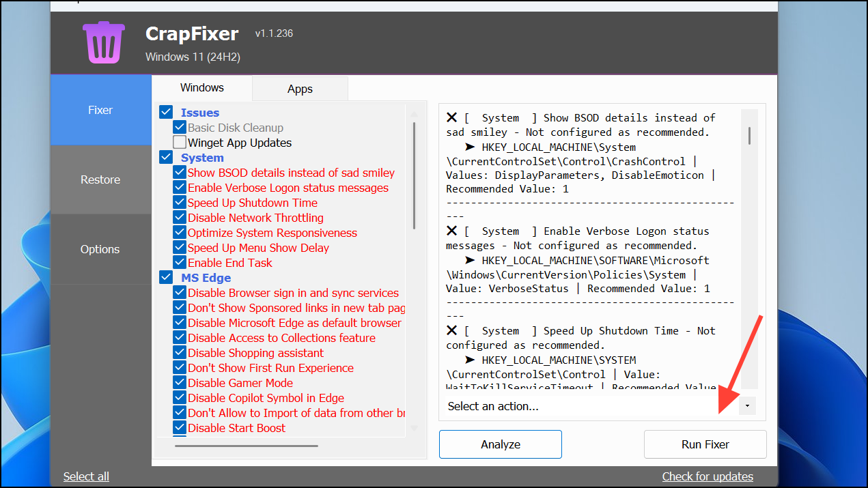Uncheck Optimize System Responsiveness
The height and width of the screenshot is (488, 868).
point(180,233)
